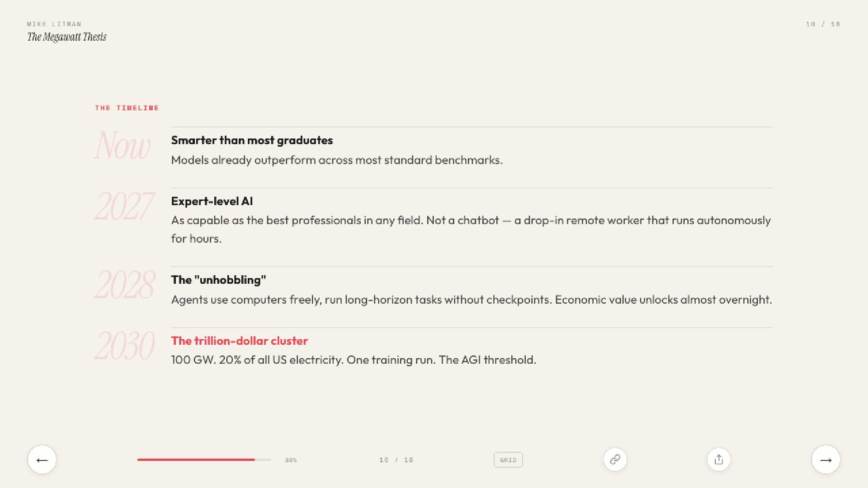Toggle the GRID view button

click(x=508, y=460)
